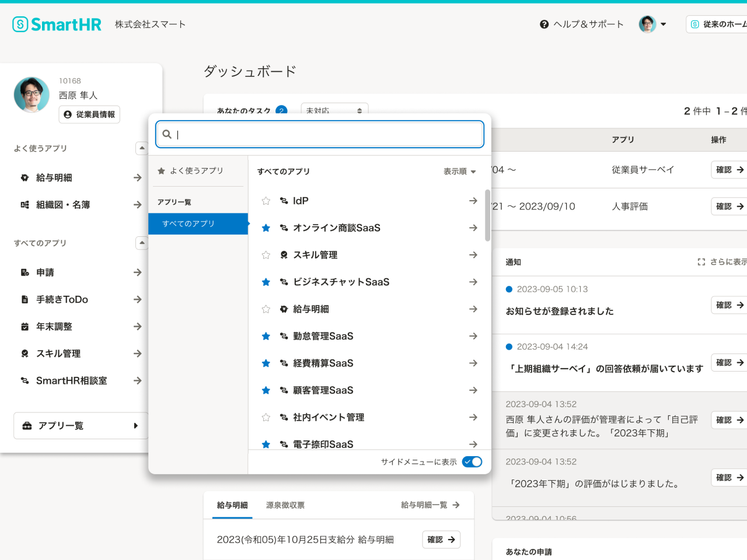Open the IdP app row arrow
The image size is (747, 560).
473,201
